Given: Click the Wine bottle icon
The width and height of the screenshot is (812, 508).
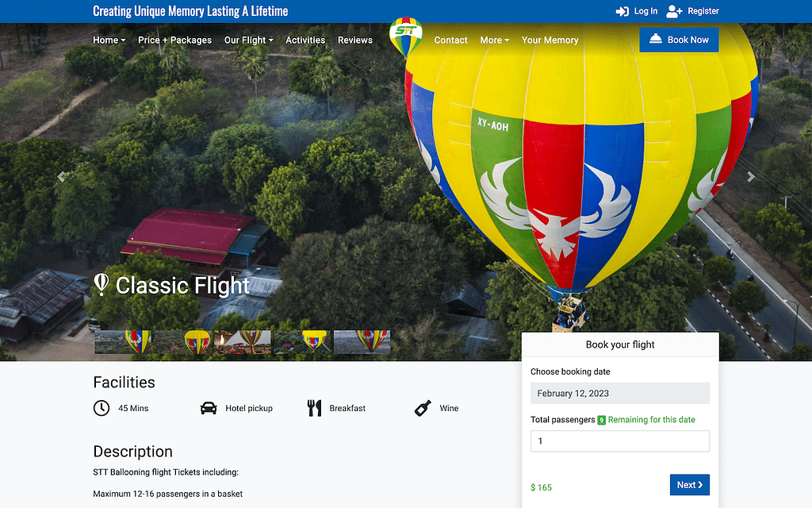Looking at the screenshot, I should tap(423, 408).
